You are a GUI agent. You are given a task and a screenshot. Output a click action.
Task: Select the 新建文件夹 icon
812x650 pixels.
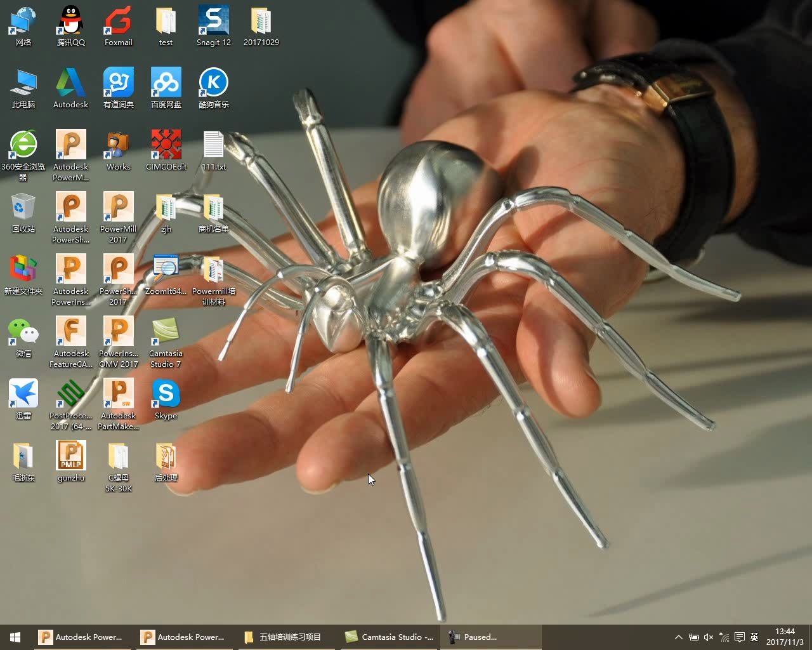pos(23,275)
